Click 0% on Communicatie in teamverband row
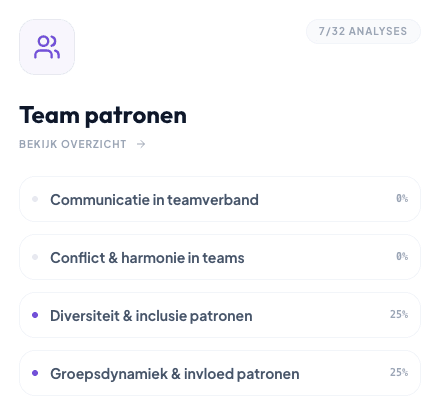Image resolution: width=440 pixels, height=405 pixels. click(402, 198)
